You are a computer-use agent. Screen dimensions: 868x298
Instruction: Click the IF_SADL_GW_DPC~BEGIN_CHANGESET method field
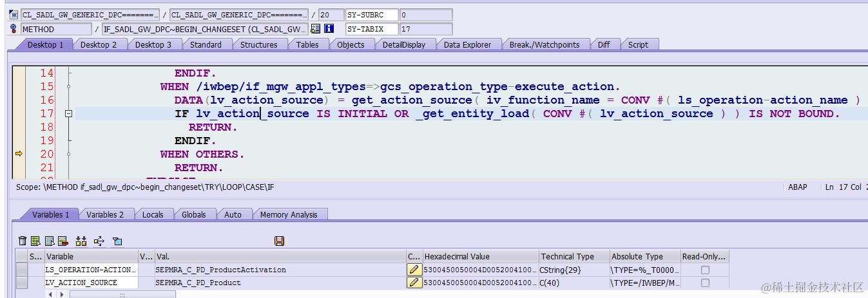205,29
